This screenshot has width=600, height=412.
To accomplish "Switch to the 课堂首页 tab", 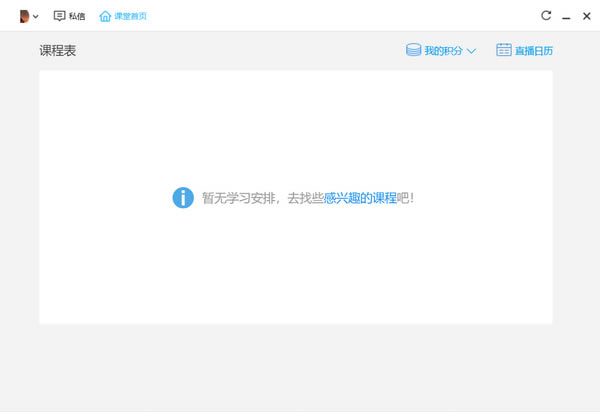I will click(x=130, y=16).
